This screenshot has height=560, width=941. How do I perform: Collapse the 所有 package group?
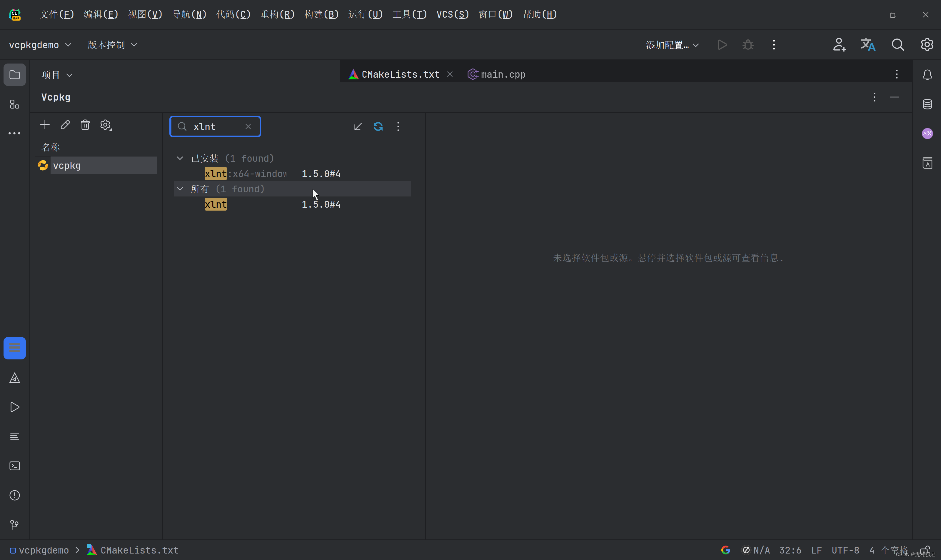coord(180,189)
